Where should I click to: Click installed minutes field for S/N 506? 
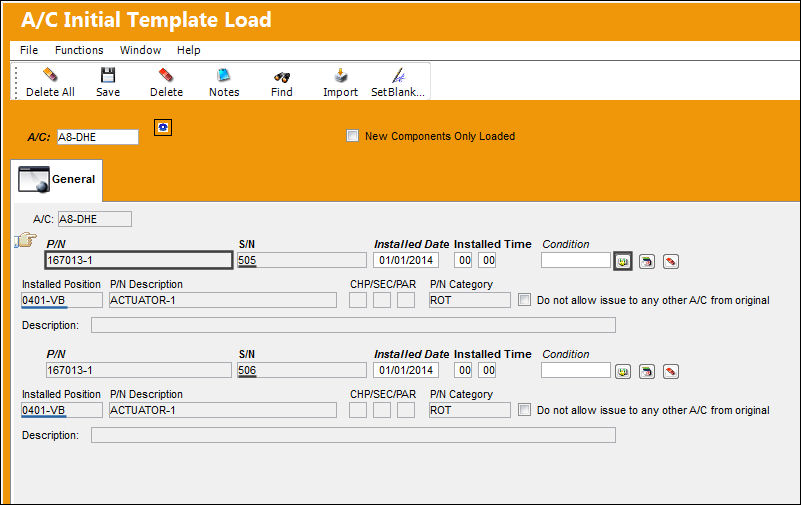pos(487,370)
